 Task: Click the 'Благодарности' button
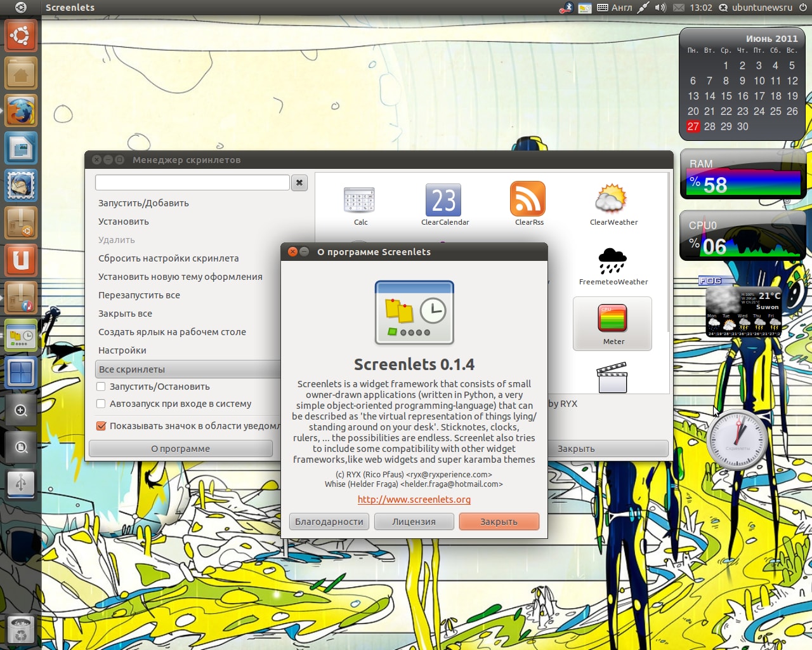(x=329, y=522)
